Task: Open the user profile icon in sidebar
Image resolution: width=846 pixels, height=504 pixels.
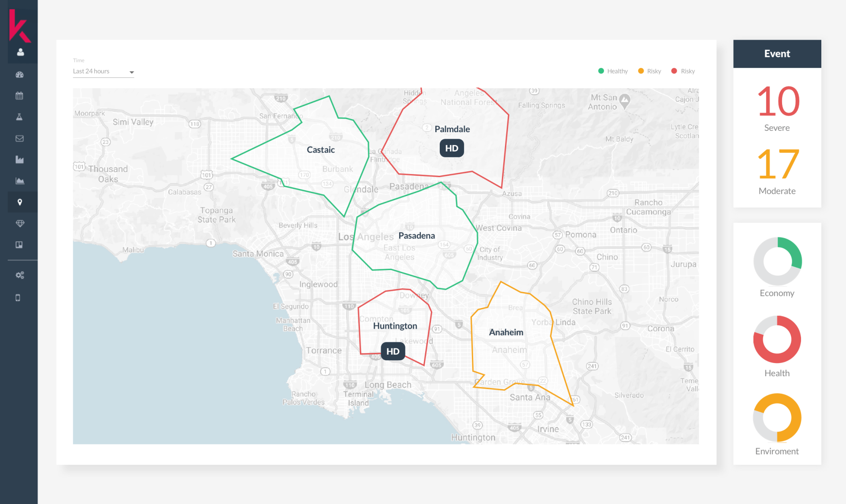Action: (x=20, y=52)
